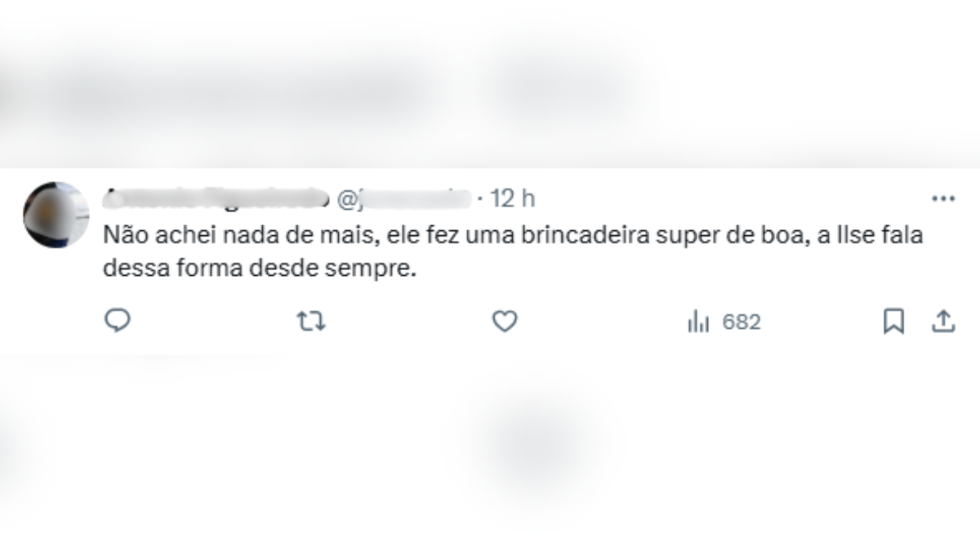Repost this tweet using the arrows icon
The width and height of the screenshot is (980, 551).
tap(311, 322)
